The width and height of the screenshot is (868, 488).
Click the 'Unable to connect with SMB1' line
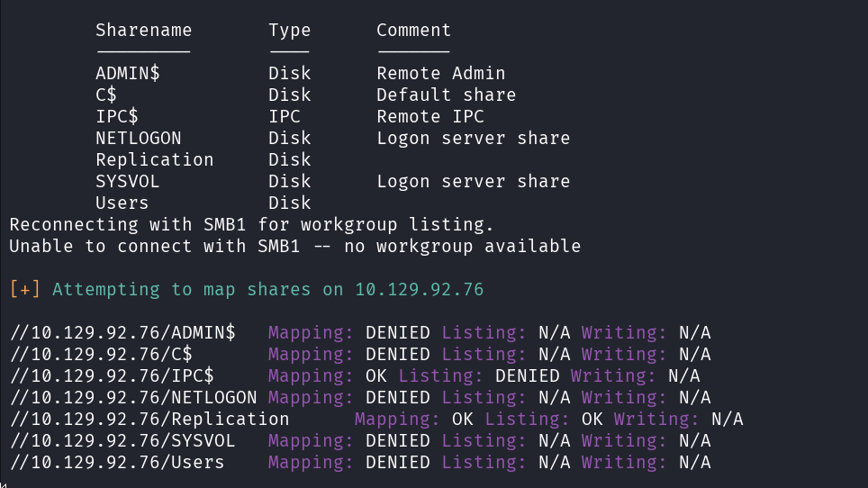pos(294,246)
